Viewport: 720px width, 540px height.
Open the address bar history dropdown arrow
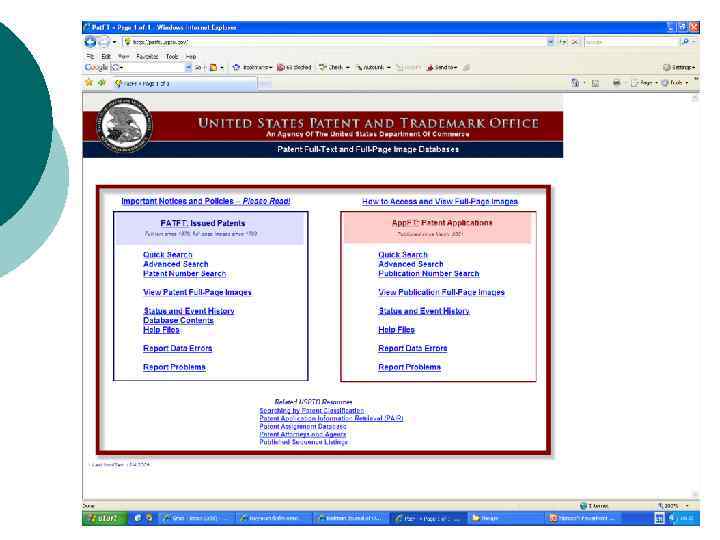[550, 42]
